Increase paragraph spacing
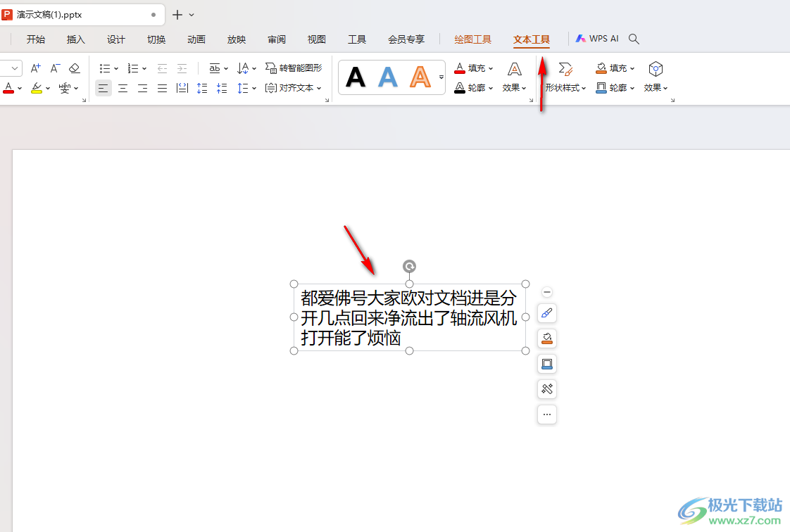This screenshot has width=790, height=532. point(202,88)
